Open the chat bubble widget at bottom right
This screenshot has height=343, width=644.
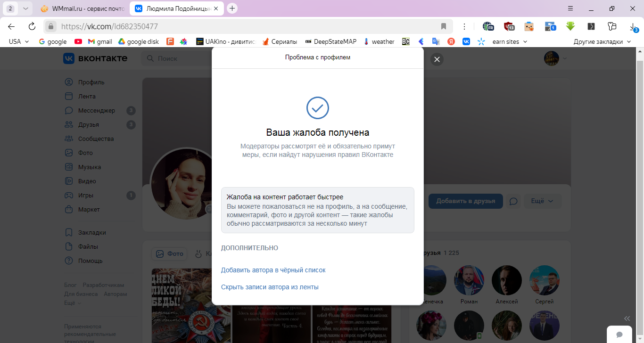(x=619, y=334)
